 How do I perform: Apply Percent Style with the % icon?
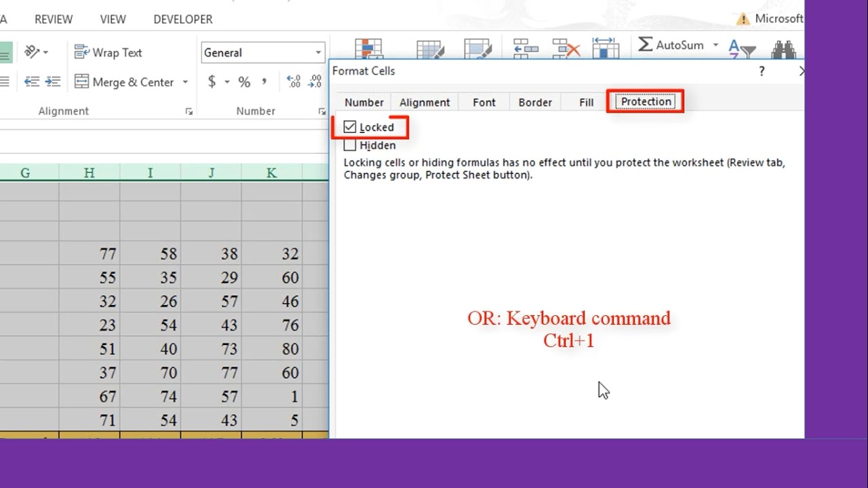point(244,82)
